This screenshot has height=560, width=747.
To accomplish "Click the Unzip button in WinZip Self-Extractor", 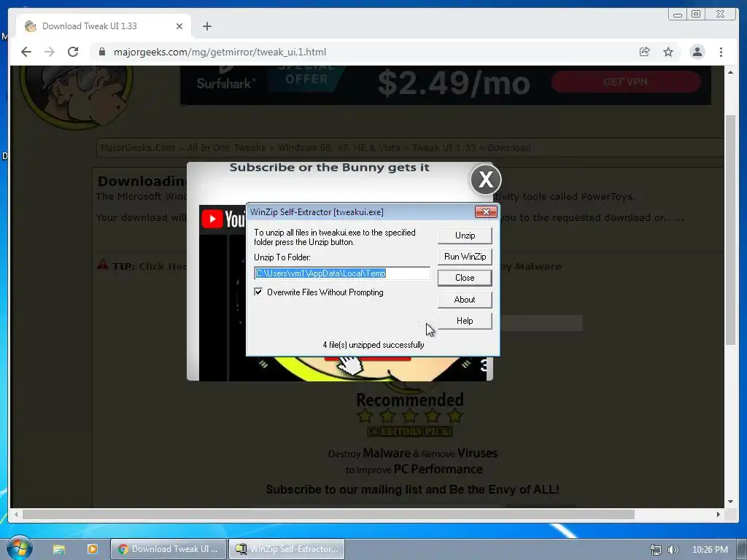I will 465,236.
